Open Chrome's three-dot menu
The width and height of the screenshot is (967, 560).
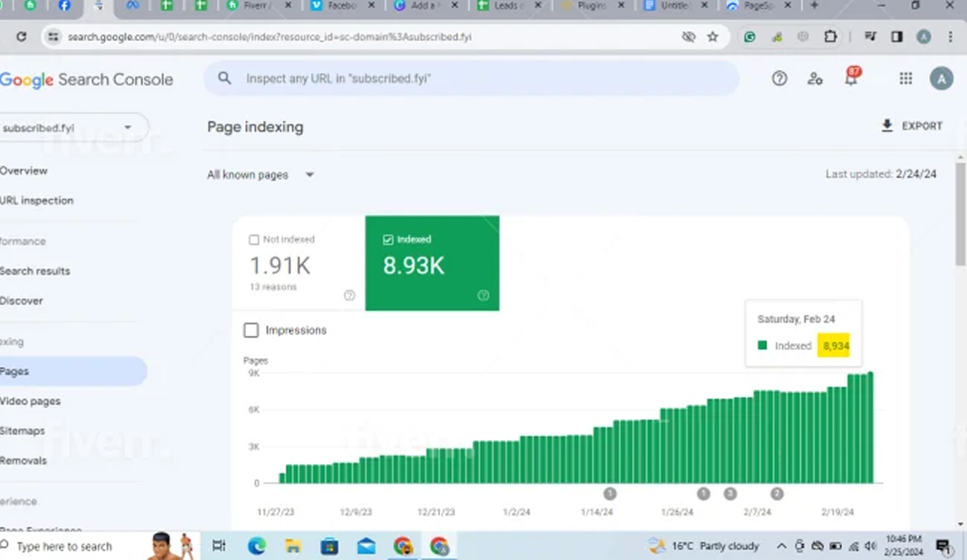pos(950,37)
